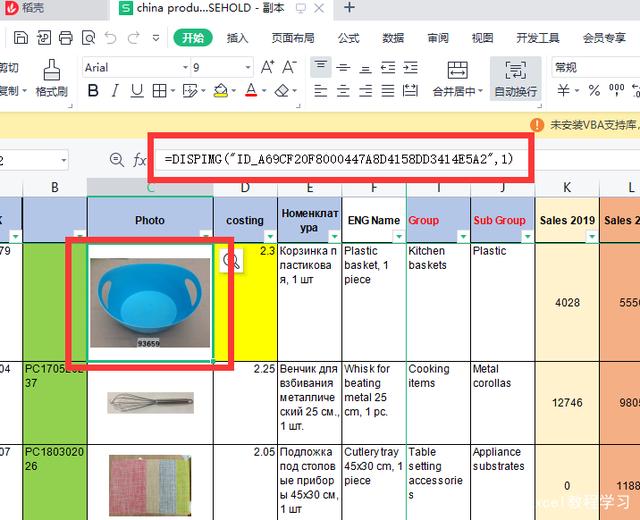Open the Arial font name dropdown

click(185, 67)
